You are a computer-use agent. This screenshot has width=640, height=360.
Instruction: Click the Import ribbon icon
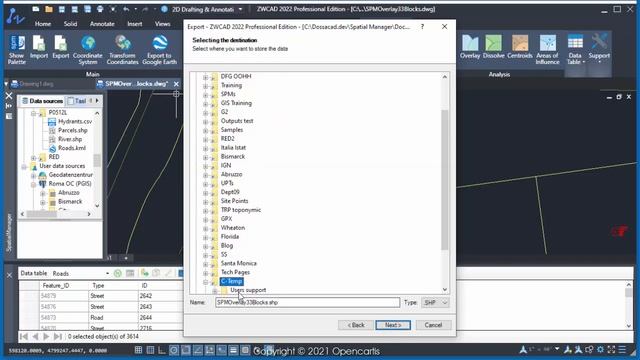pos(39,47)
